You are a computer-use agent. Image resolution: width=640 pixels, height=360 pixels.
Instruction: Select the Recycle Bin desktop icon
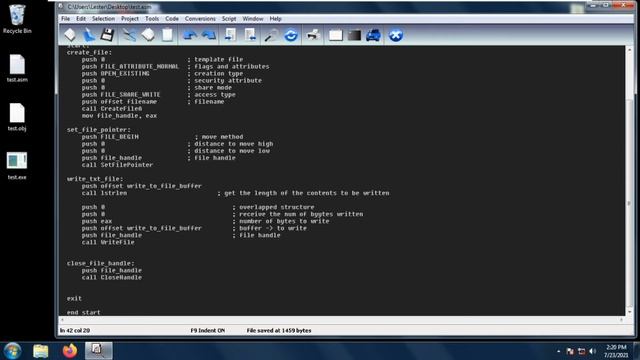pos(17,19)
